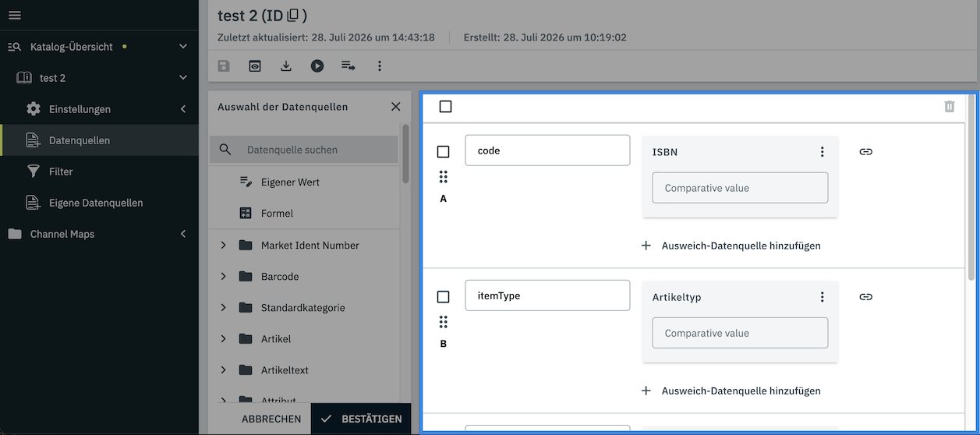
Task: Click the search magnifier icon
Action: click(225, 150)
